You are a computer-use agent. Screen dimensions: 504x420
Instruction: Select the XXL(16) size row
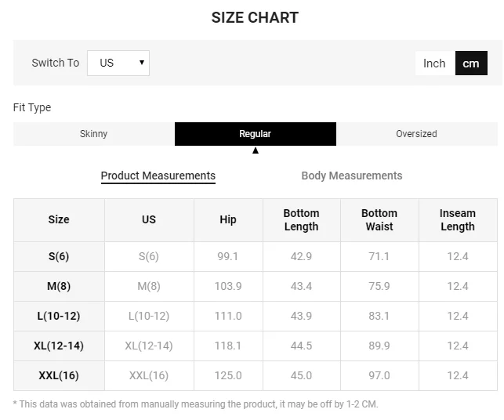(59, 375)
